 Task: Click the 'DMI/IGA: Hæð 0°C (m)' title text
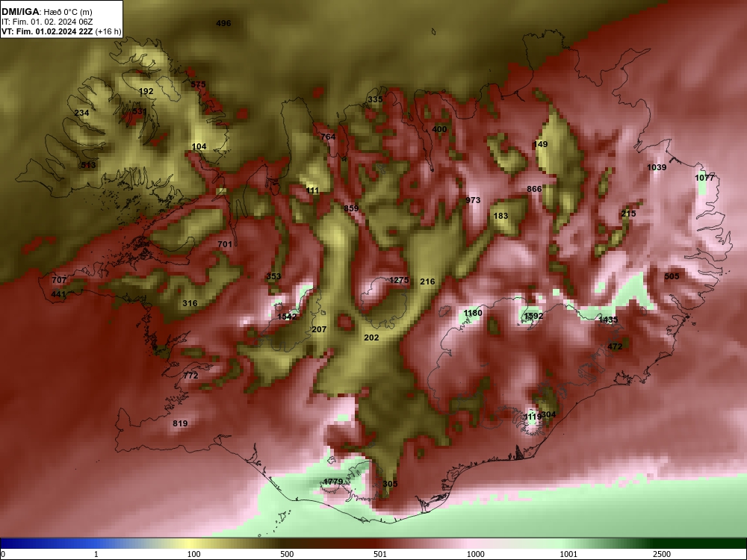pos(46,12)
